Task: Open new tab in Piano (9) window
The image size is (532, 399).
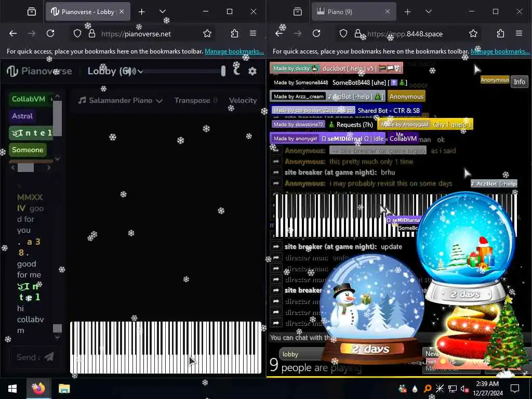Action: pos(407,12)
